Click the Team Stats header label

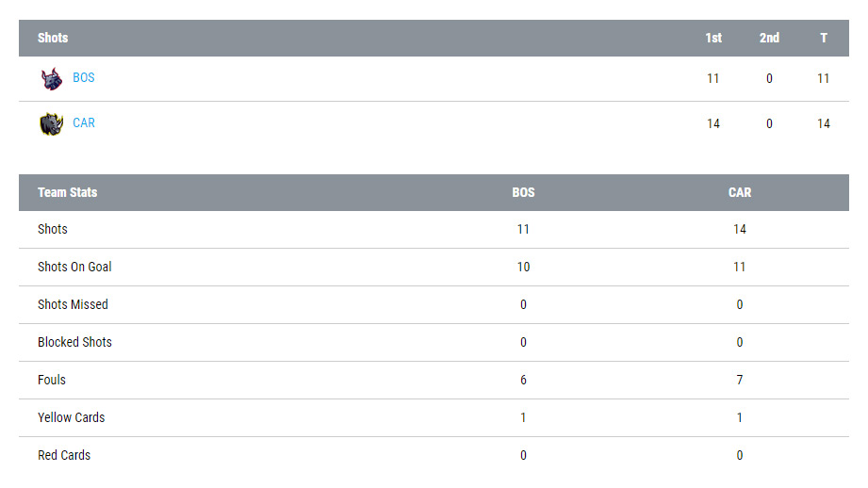68,192
